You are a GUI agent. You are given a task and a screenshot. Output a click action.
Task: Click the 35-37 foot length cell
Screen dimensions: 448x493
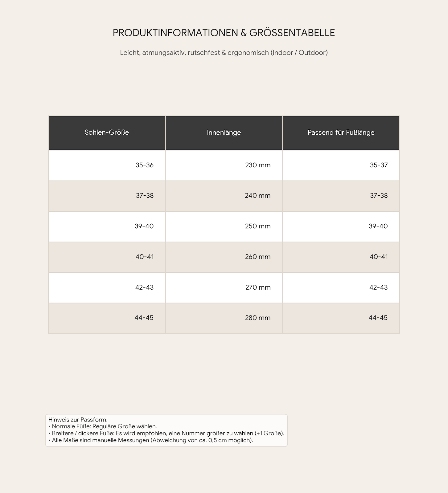coord(341,165)
